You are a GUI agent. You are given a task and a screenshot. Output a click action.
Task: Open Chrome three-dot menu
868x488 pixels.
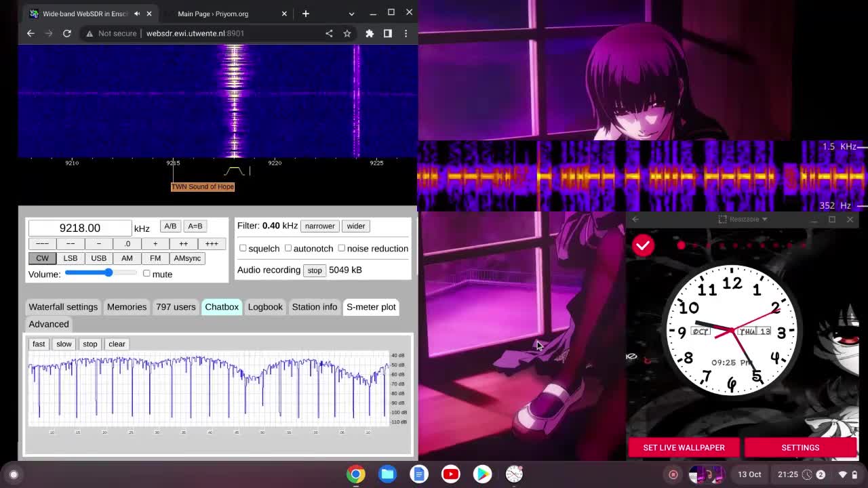406,33
